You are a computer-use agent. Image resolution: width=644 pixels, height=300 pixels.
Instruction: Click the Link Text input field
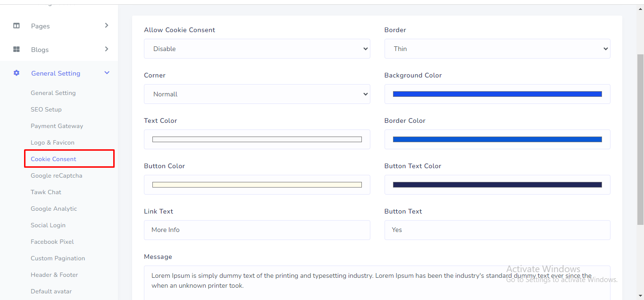pyautogui.click(x=257, y=230)
